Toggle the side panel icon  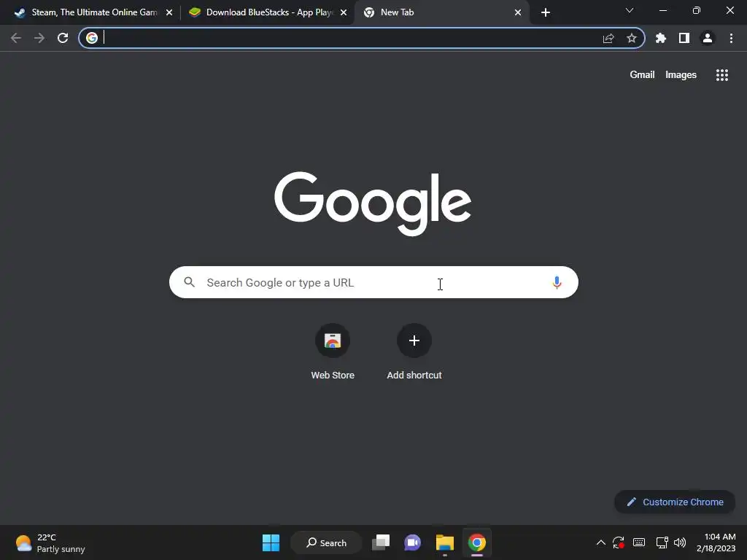click(684, 38)
